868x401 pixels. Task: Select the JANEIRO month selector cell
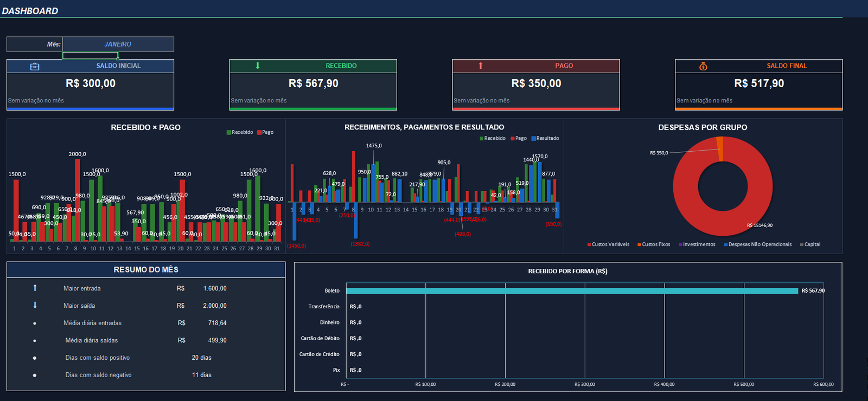point(118,44)
